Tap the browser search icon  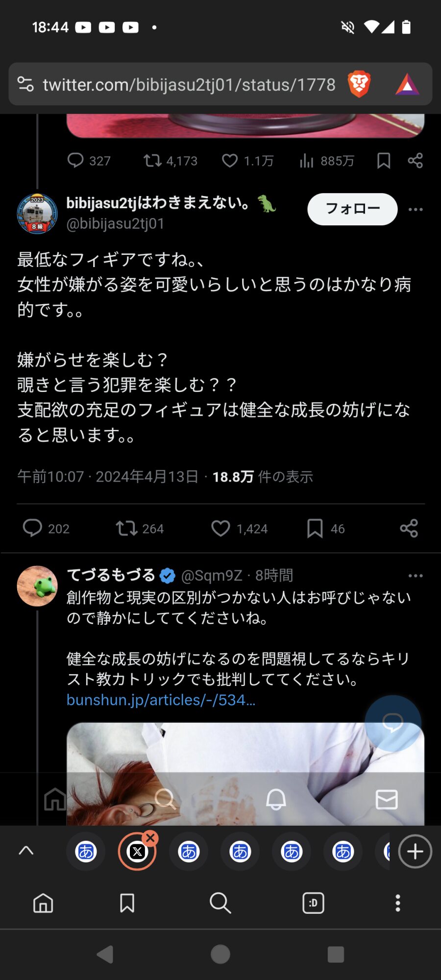point(220,903)
